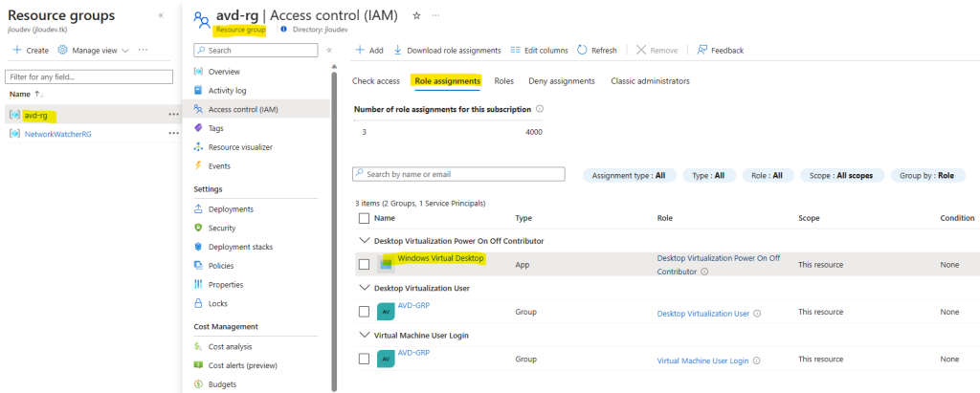Click the Windows Virtual Desktop app icon
Screen dimensions: 980x393
coord(387,265)
